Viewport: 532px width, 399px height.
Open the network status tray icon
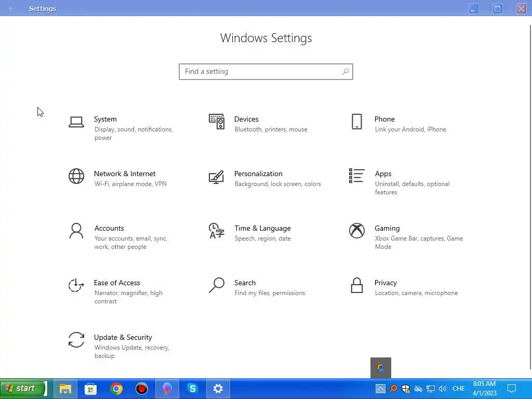coord(431,389)
